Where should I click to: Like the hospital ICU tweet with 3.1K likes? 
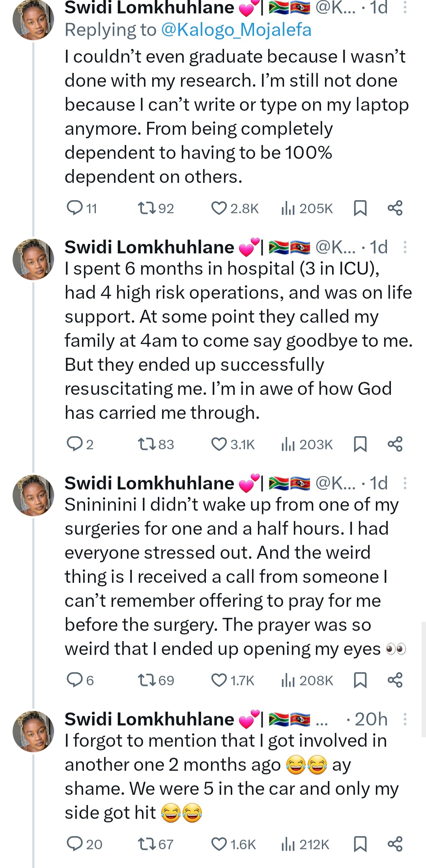pyautogui.click(x=219, y=444)
